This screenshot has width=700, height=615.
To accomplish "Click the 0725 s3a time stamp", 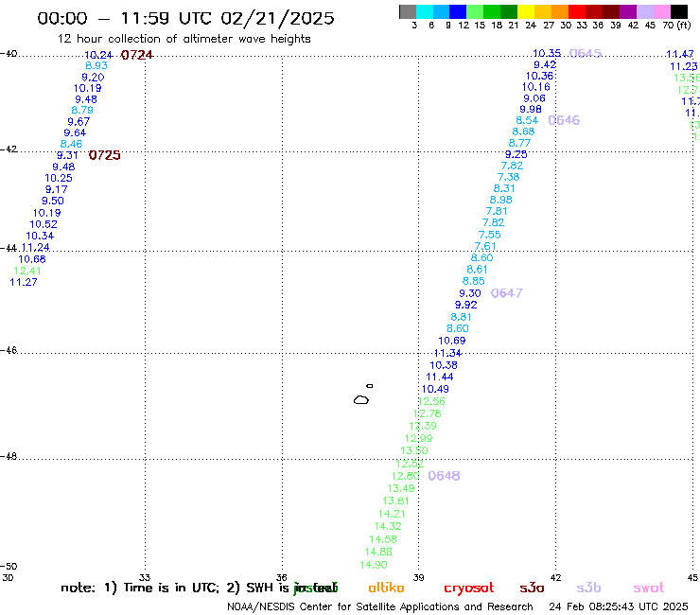I will pos(104,155).
